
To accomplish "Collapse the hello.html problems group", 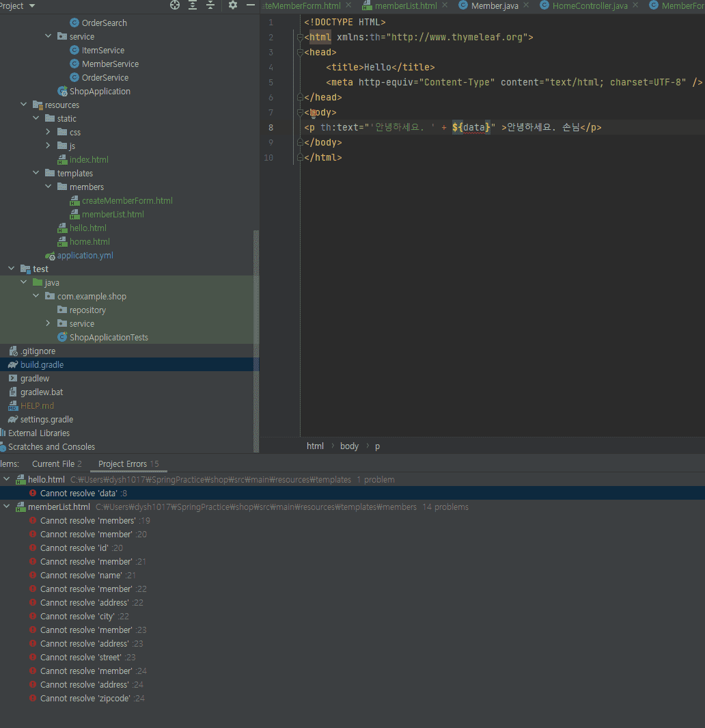I will [7, 479].
